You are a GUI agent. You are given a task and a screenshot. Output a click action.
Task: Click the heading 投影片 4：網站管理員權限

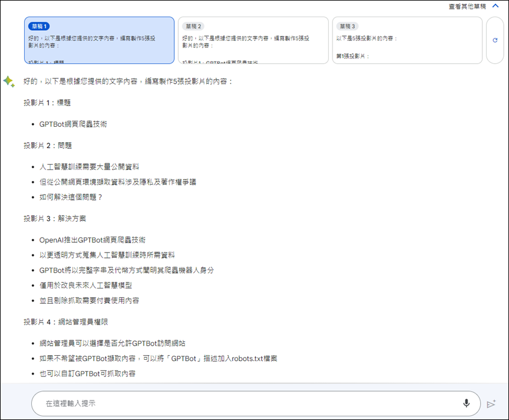pyautogui.click(x=66, y=322)
